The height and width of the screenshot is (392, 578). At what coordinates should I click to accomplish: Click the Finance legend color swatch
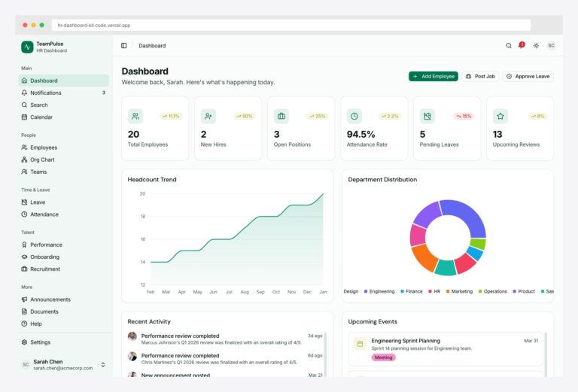click(x=402, y=291)
